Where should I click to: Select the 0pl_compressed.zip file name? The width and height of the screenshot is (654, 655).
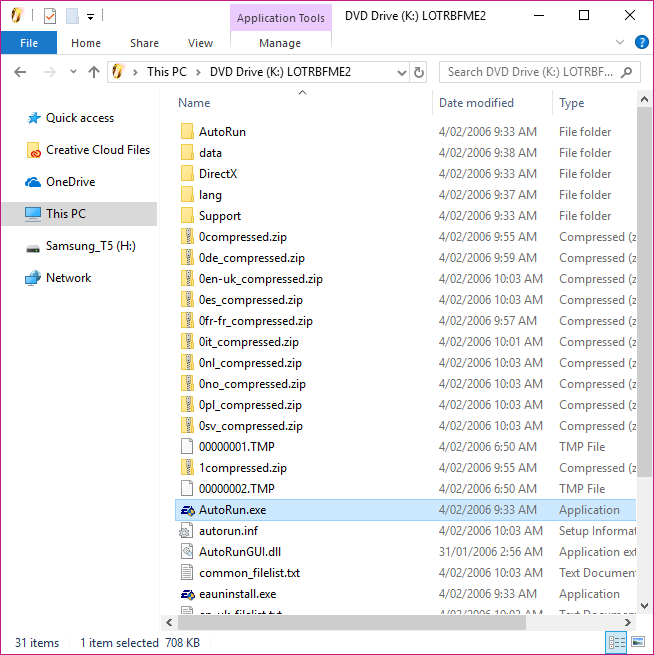pyautogui.click(x=250, y=405)
